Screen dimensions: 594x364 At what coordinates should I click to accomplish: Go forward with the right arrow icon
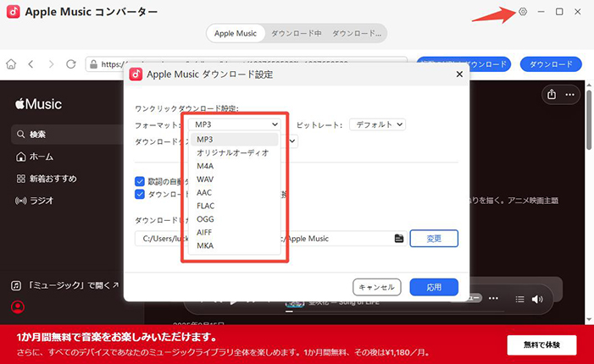tap(51, 64)
